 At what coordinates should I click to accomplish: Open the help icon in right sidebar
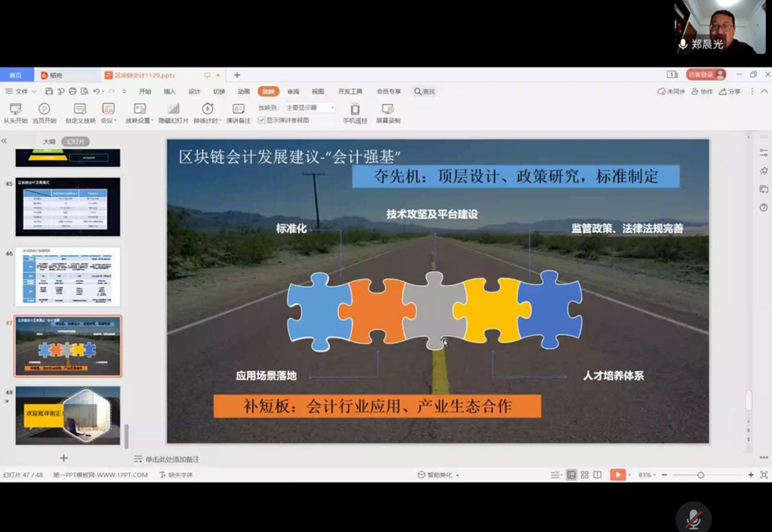click(763, 207)
